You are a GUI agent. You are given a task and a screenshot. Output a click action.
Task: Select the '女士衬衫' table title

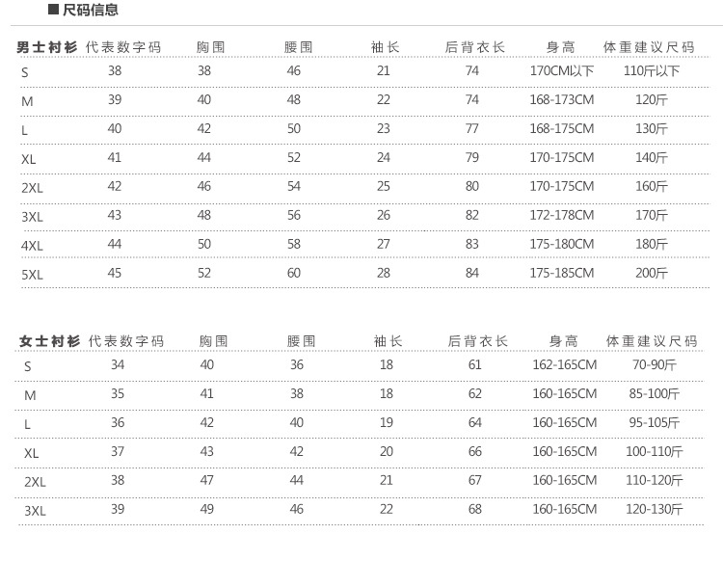tap(50, 342)
